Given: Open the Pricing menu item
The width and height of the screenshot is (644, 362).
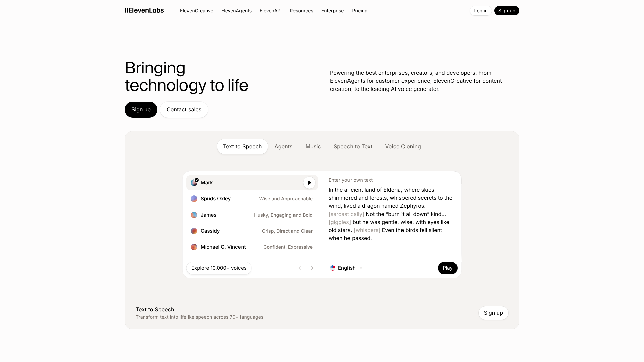Looking at the screenshot, I should coord(359,11).
